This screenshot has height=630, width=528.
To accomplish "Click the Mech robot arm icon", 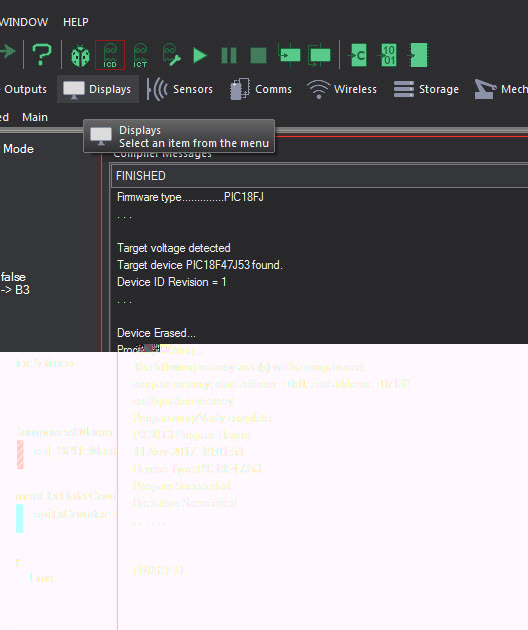I will (x=485, y=89).
